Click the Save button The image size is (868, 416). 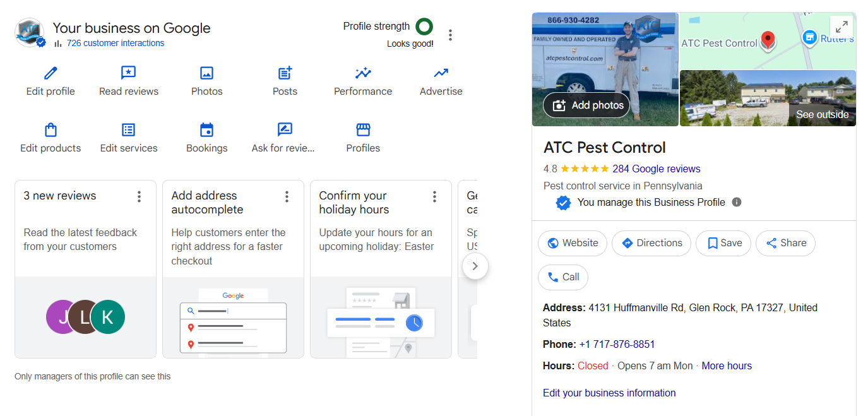[723, 243]
